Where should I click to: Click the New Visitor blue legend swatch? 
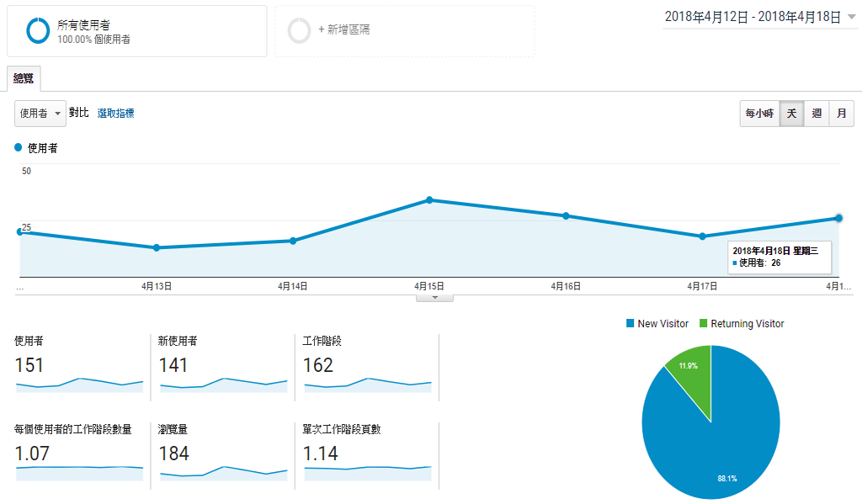[x=630, y=323]
